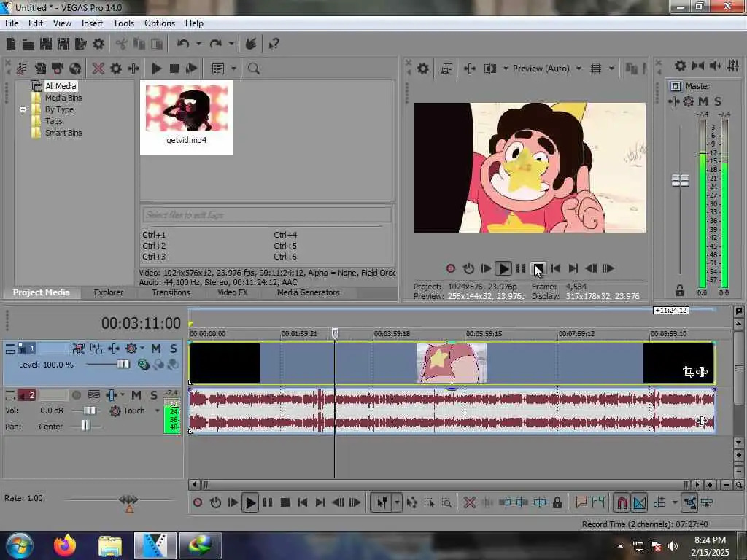Click the Master volume fader handle
Image resolution: width=747 pixels, height=560 pixels.
pyautogui.click(x=680, y=181)
